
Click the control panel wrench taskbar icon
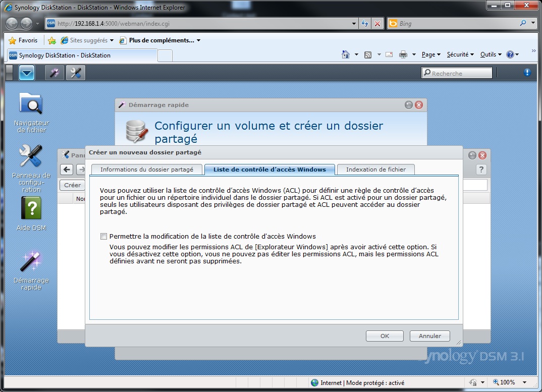click(x=75, y=73)
